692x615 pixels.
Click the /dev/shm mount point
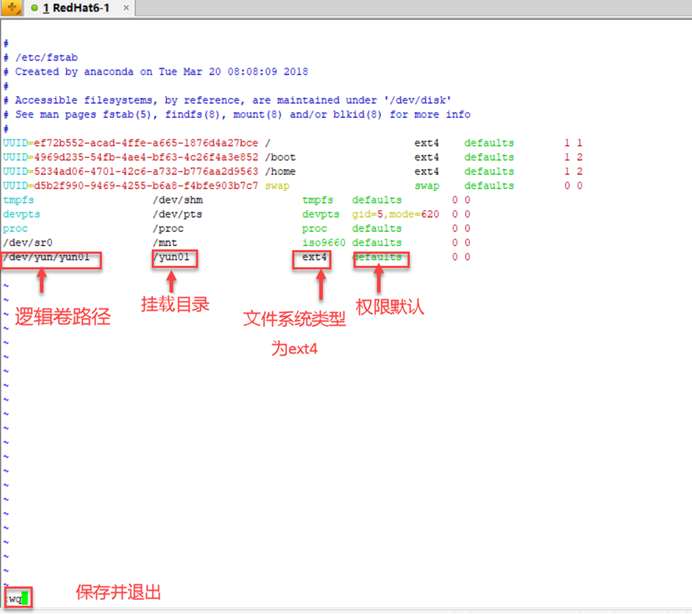click(178, 200)
